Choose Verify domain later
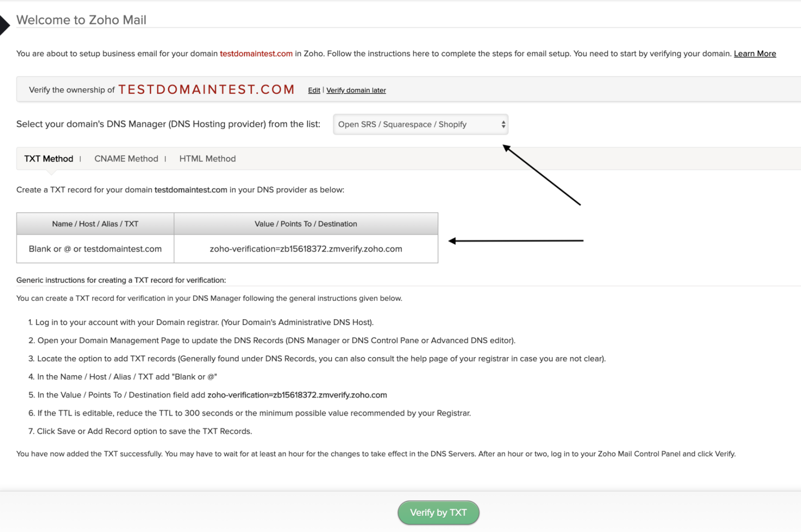This screenshot has width=801, height=532. click(356, 90)
